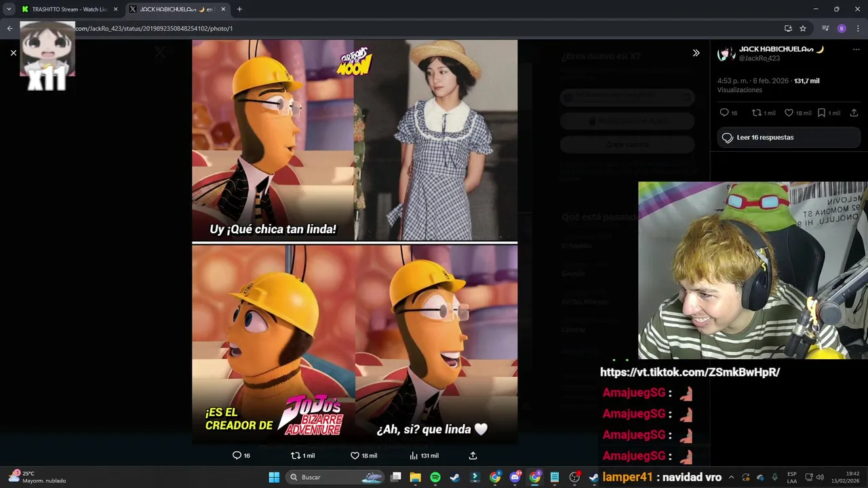Click the repost icon below the photo
The image size is (868, 488).
pyautogui.click(x=295, y=455)
